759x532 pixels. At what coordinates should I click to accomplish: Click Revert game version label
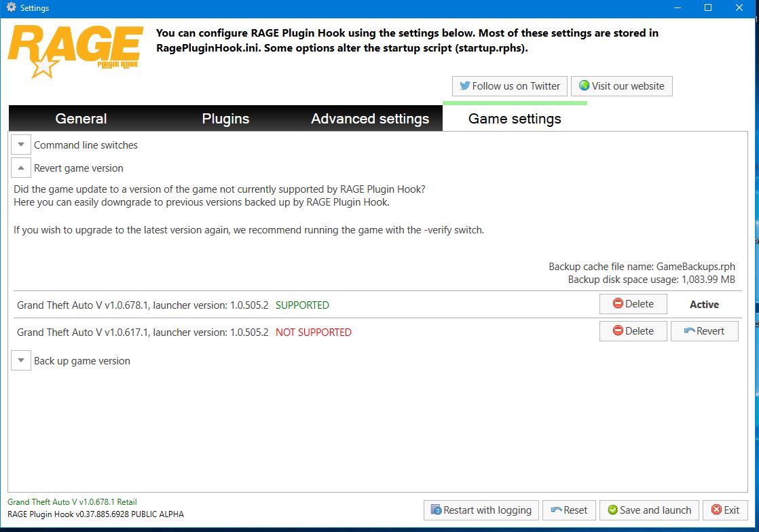point(79,168)
